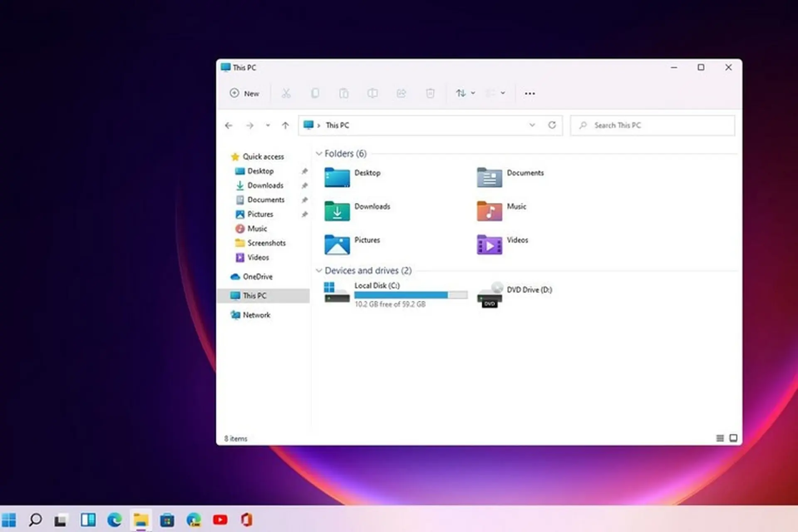The width and height of the screenshot is (798, 532).
Task: Go back with the left arrow
Action: pyautogui.click(x=229, y=126)
